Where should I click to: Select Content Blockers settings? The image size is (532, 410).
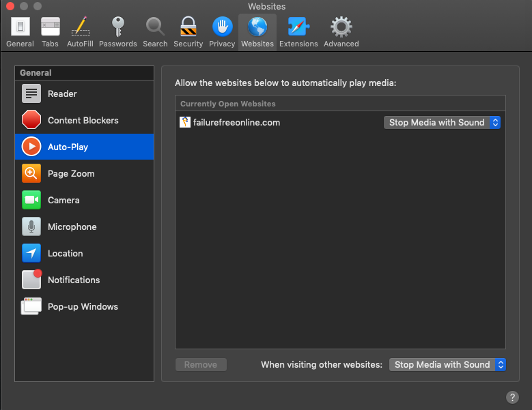[x=84, y=120]
